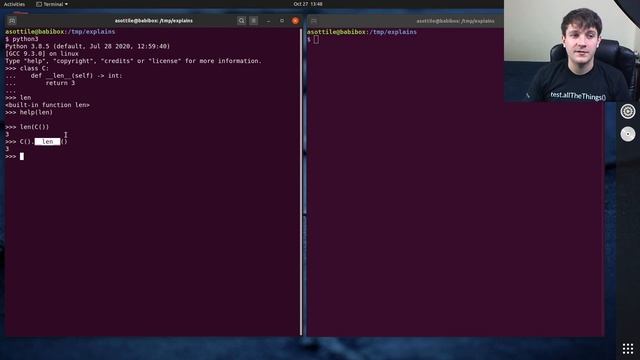The height and width of the screenshot is (360, 640).
Task: Open the clock showing Oct 27 13:48
Action: (308, 4)
